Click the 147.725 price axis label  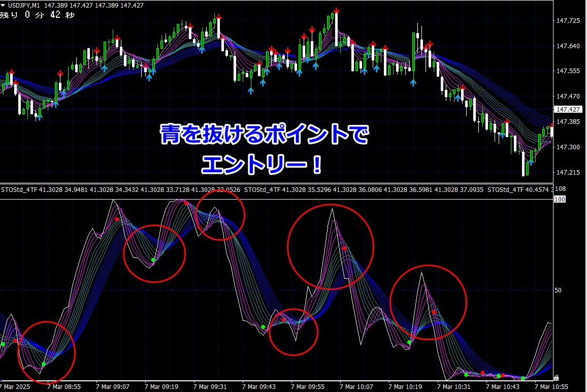[568, 21]
